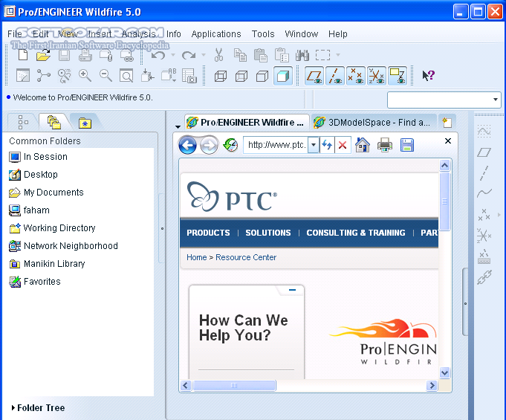Click the Zoom Out magnifier
506x420 pixels.
106,76
